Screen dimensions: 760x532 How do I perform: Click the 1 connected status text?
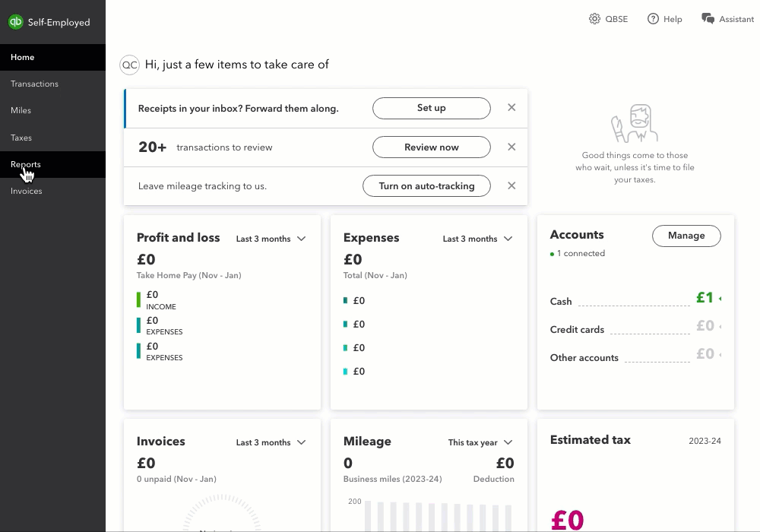click(581, 253)
